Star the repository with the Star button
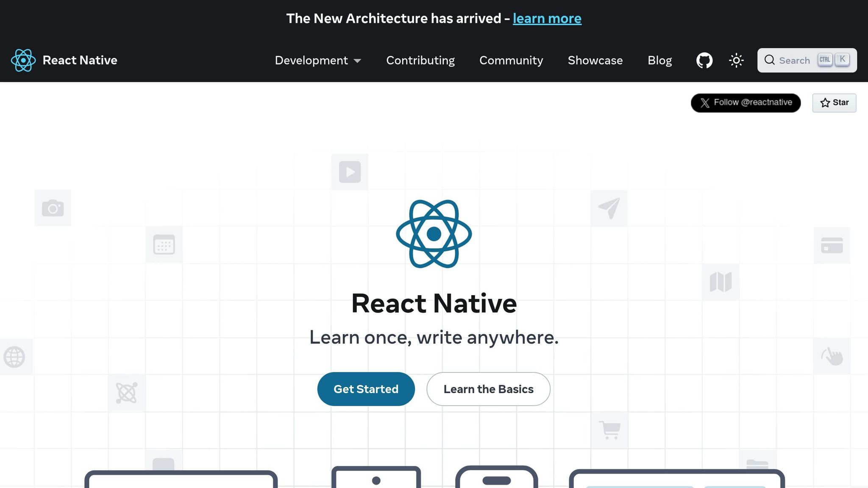Screen dimensions: 868x488 (x=834, y=103)
